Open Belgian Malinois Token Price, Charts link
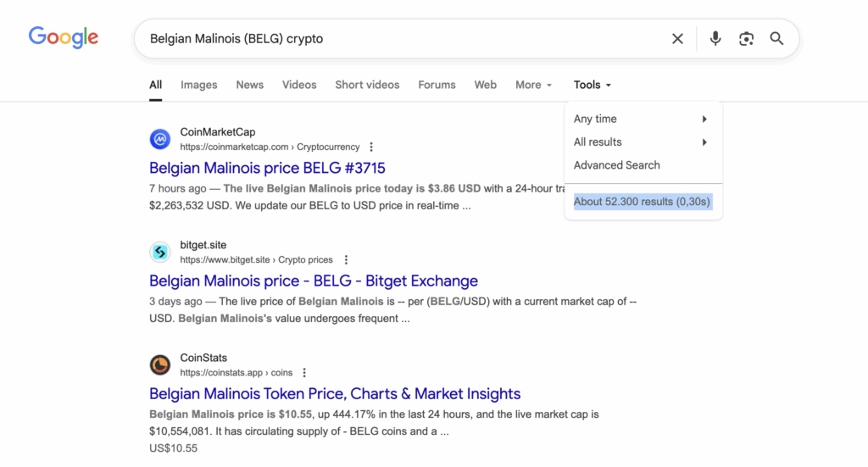The height and width of the screenshot is (467, 868). (x=335, y=393)
